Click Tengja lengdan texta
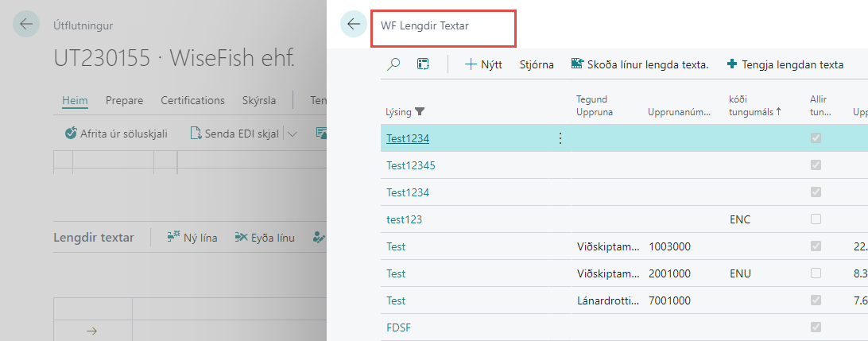 785,64
